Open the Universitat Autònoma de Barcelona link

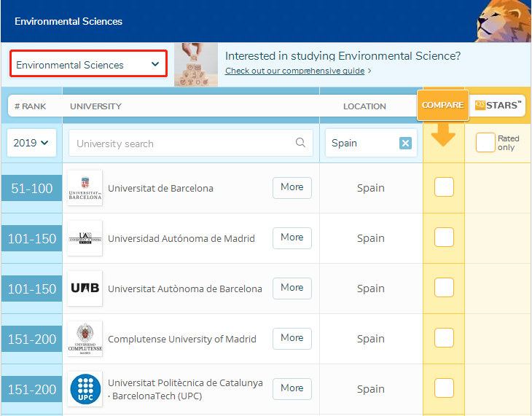pyautogui.click(x=185, y=289)
